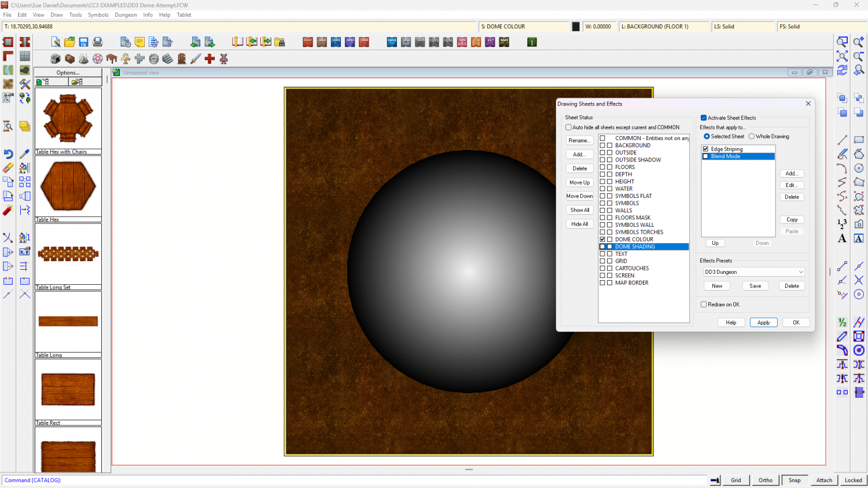Click the red cross symbol catalog icon
Screen dimensions: 868x488
click(209, 58)
